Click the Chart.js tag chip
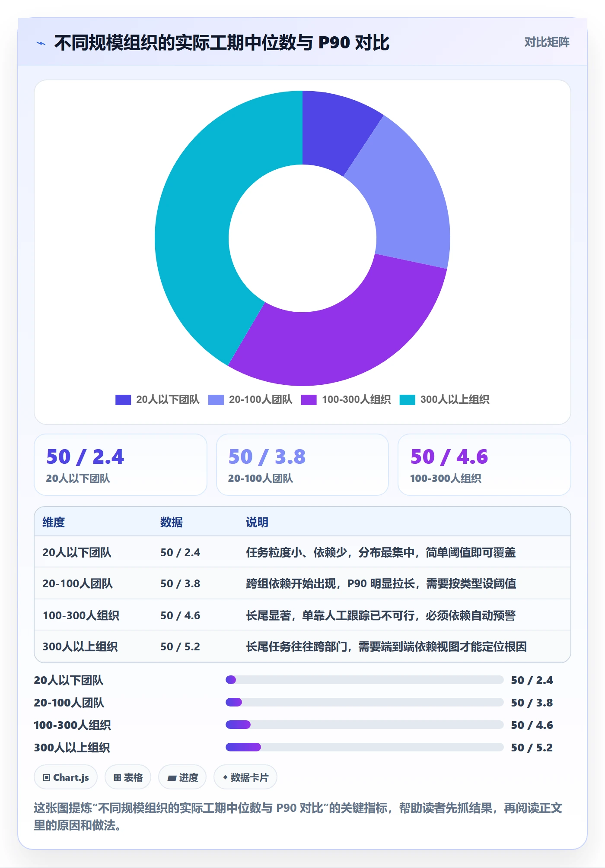Viewport: 605px width, 868px height. pos(66,777)
